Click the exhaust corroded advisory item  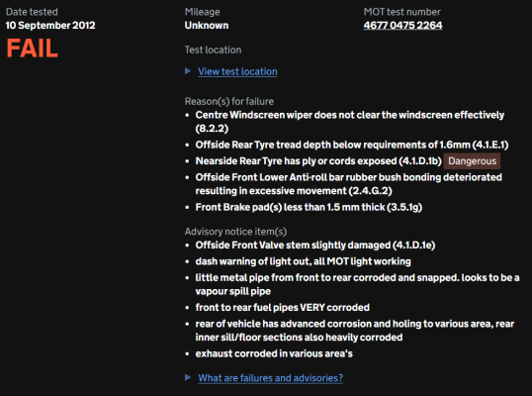click(x=274, y=353)
